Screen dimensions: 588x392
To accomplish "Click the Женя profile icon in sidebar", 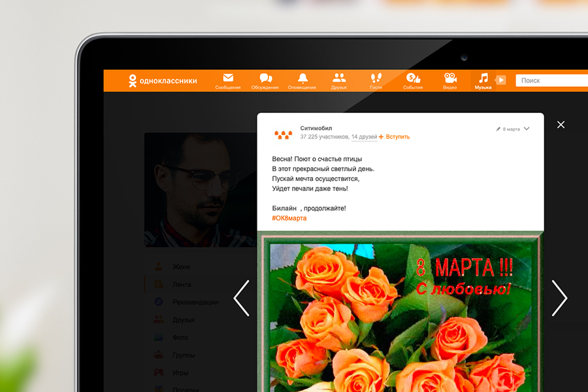I will point(159,267).
